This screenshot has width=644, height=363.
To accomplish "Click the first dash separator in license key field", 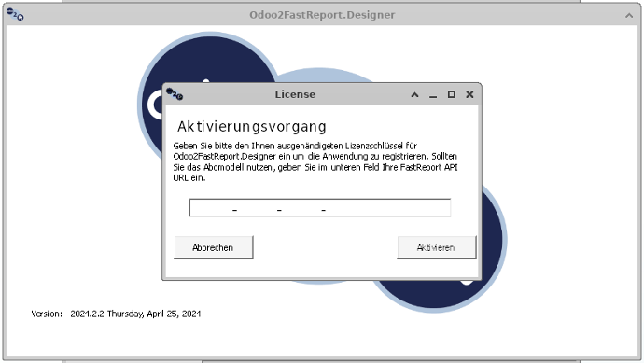I will [x=234, y=210].
